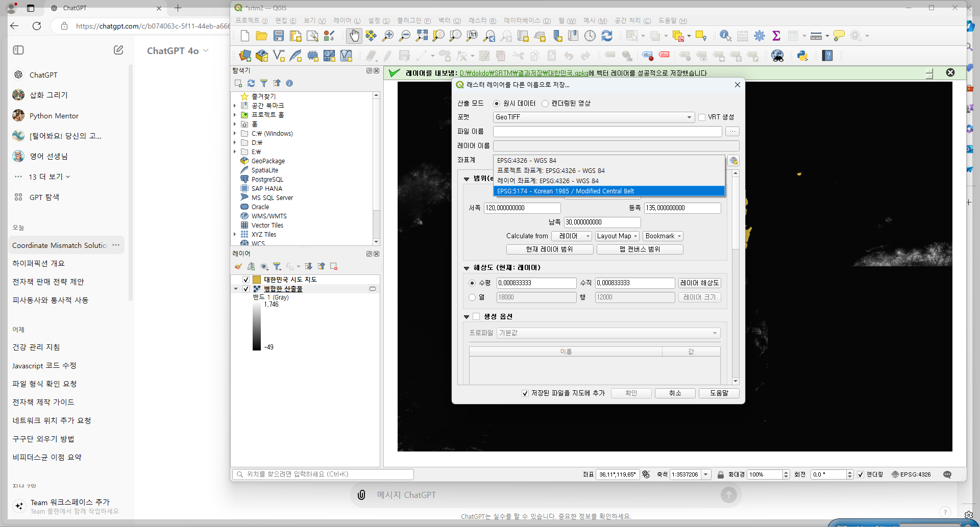Screen dimensions: 980x527
Task: Select the 렌더링된 영상 radio button
Action: tap(545, 104)
